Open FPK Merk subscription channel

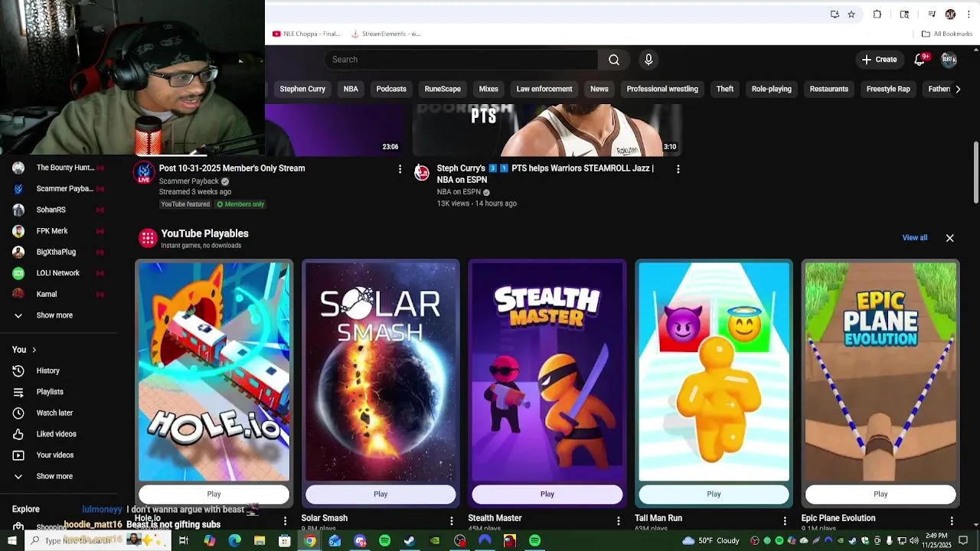tap(59, 231)
